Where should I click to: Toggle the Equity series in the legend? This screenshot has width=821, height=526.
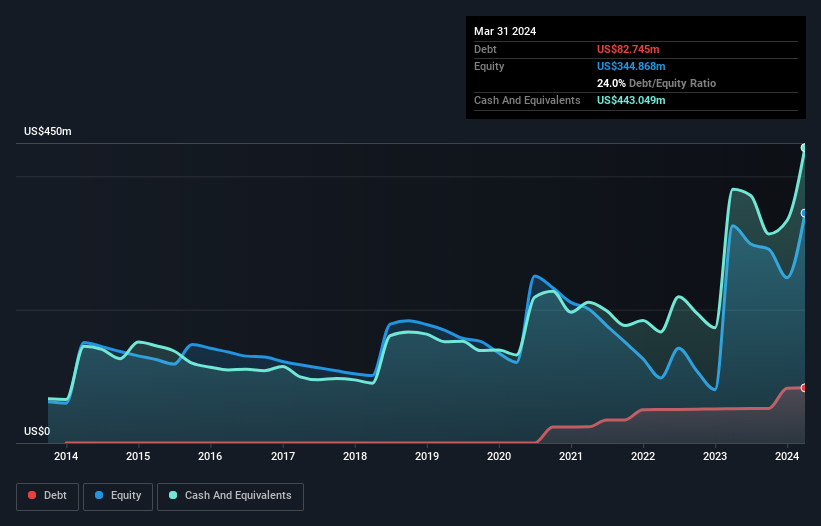click(x=118, y=496)
